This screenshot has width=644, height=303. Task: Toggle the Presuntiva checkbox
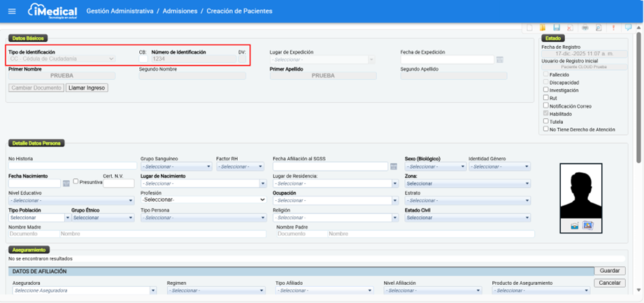[x=76, y=181]
